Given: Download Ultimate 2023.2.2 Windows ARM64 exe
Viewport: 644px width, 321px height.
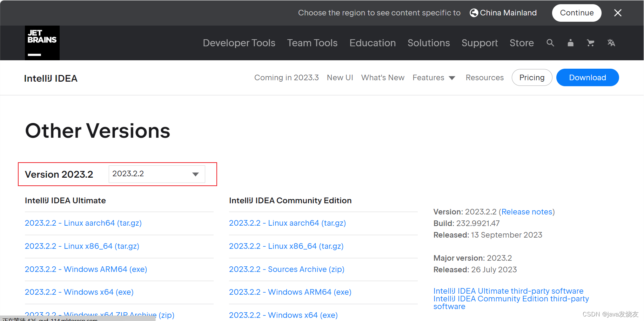Looking at the screenshot, I should (x=86, y=269).
